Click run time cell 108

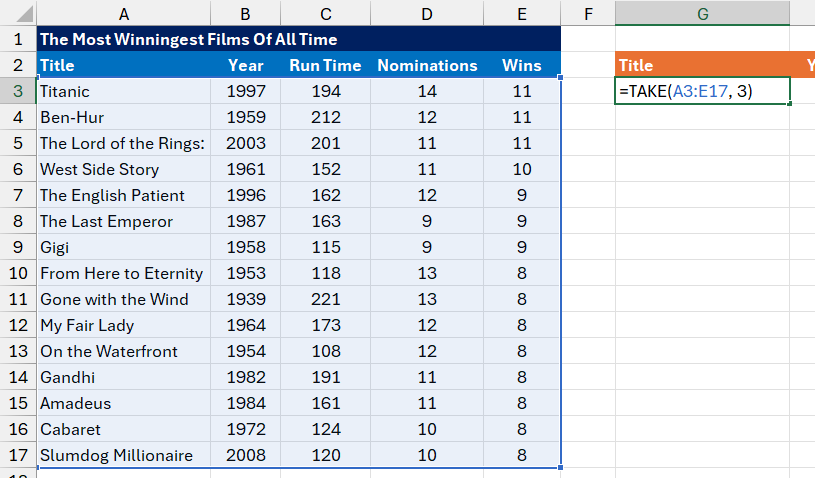point(326,351)
